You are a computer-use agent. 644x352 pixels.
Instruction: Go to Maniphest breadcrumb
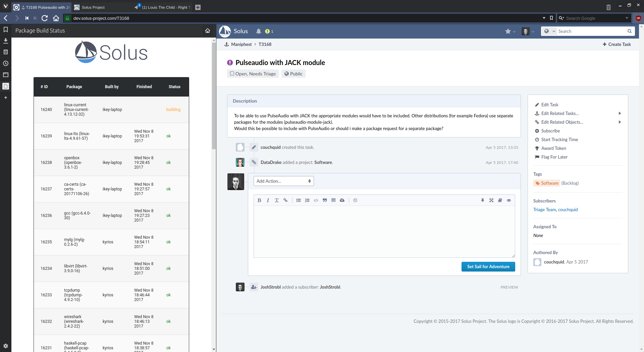(241, 44)
